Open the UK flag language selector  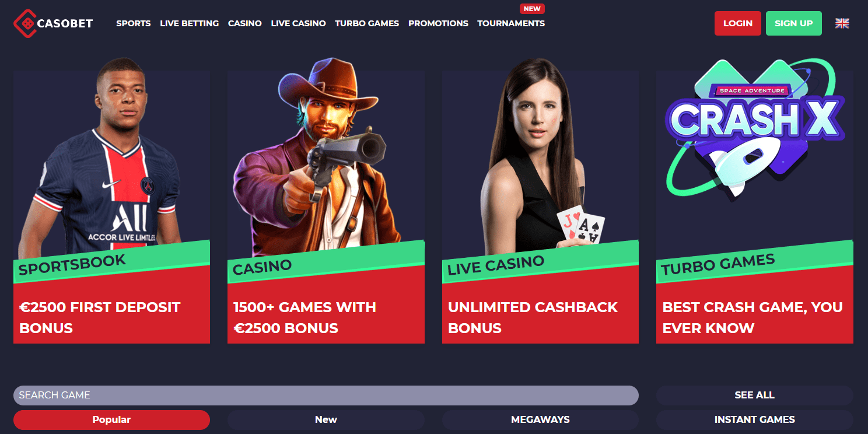[x=842, y=23]
